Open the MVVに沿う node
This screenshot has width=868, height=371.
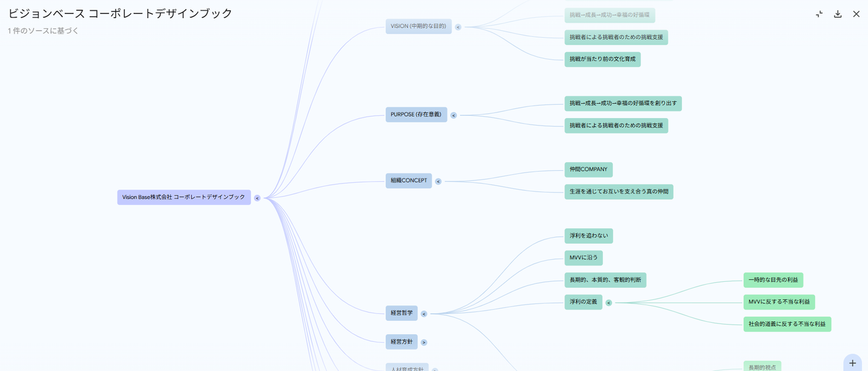coord(583,258)
